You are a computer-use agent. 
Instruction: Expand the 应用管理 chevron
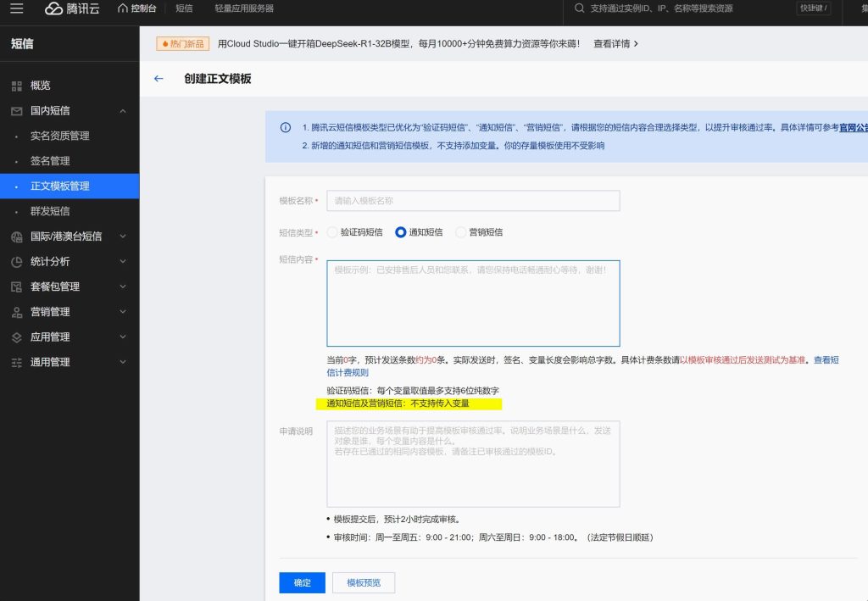click(x=123, y=337)
